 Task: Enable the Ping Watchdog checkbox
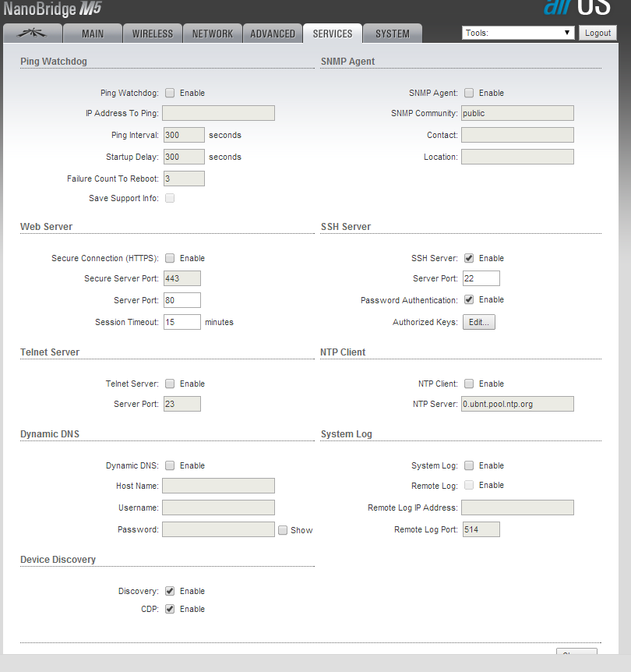pos(170,93)
